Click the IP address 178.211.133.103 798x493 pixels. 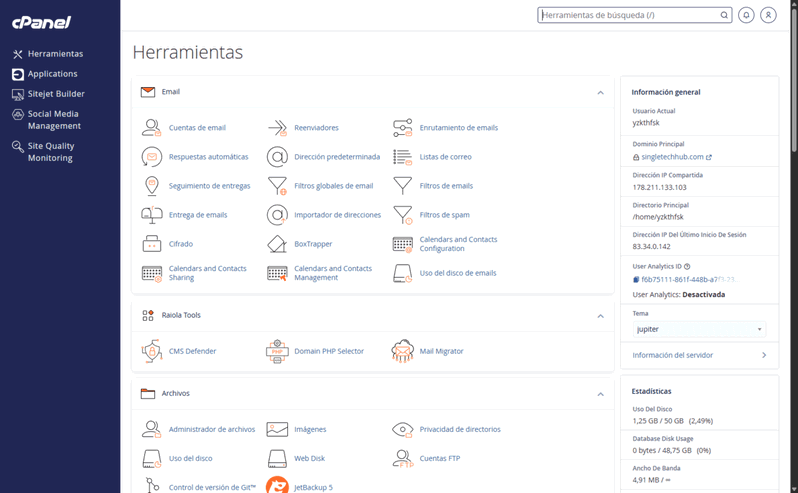click(x=660, y=187)
